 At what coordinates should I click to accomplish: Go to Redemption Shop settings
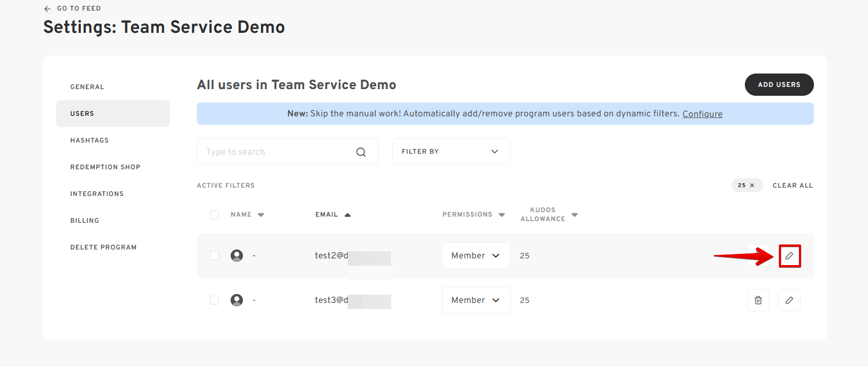(x=105, y=167)
